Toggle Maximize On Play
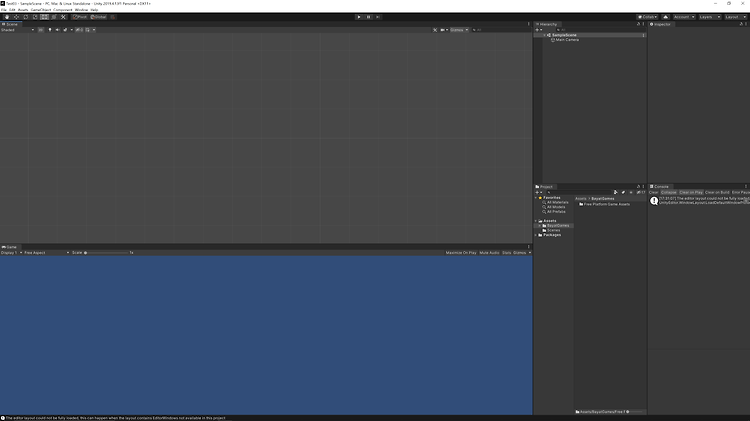 461,253
